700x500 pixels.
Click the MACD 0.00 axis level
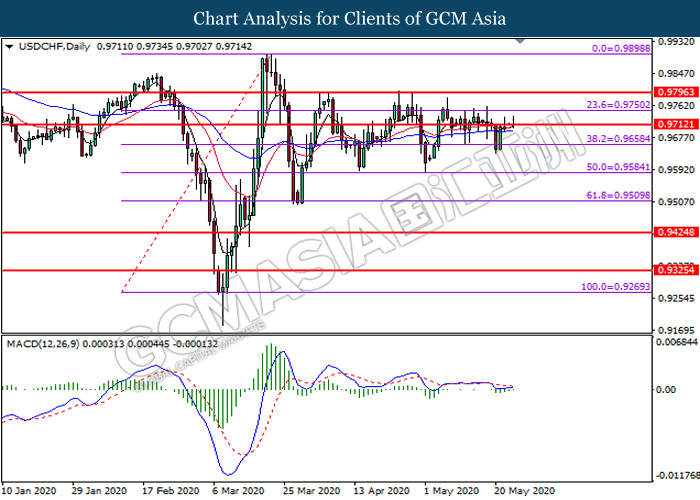point(666,390)
